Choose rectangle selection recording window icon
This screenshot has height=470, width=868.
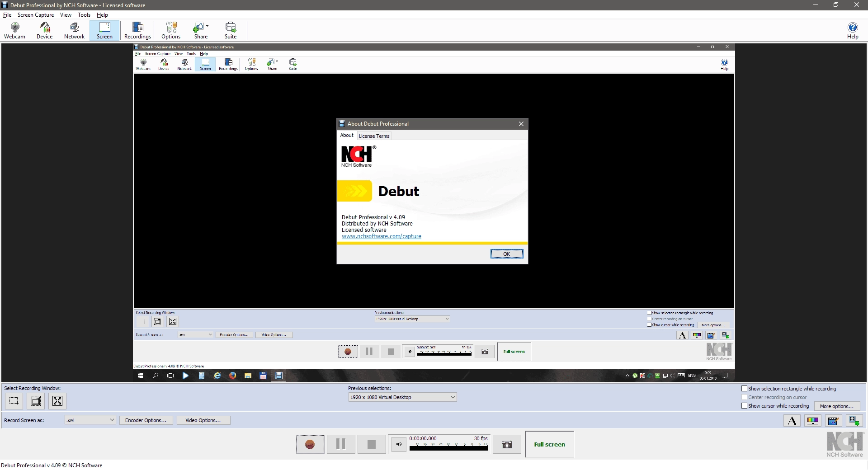(x=14, y=401)
